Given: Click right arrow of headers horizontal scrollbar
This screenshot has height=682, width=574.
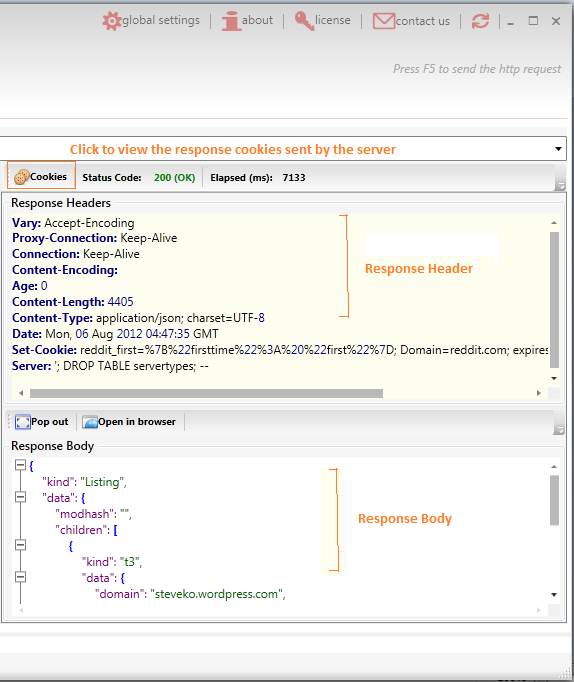Looking at the screenshot, I should point(539,393).
